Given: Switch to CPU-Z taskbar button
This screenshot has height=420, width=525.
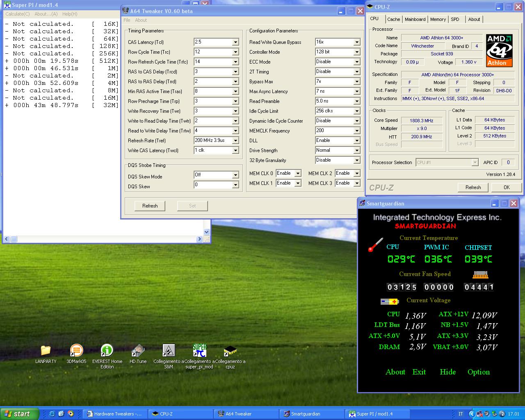Looking at the screenshot, I should 180,414.
